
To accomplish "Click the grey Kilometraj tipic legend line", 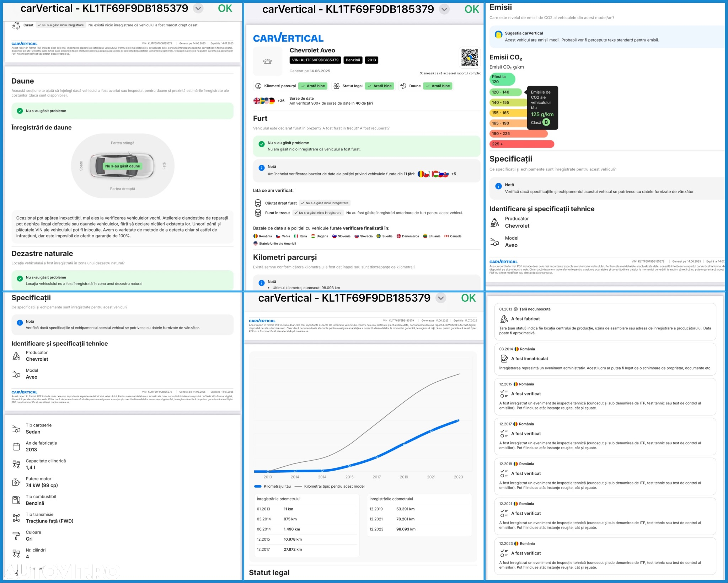I will point(298,487).
